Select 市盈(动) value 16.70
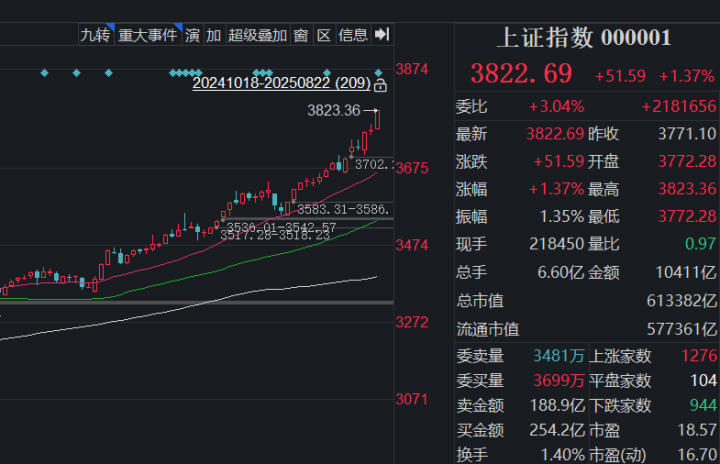 coord(697,455)
